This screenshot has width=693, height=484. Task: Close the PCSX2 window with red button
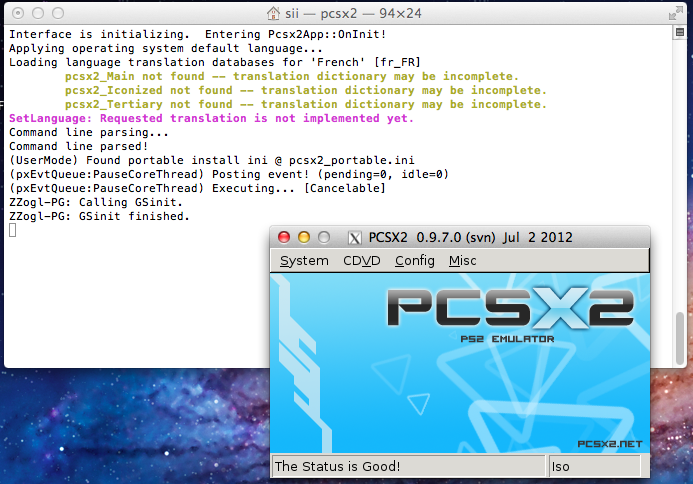pos(284,237)
